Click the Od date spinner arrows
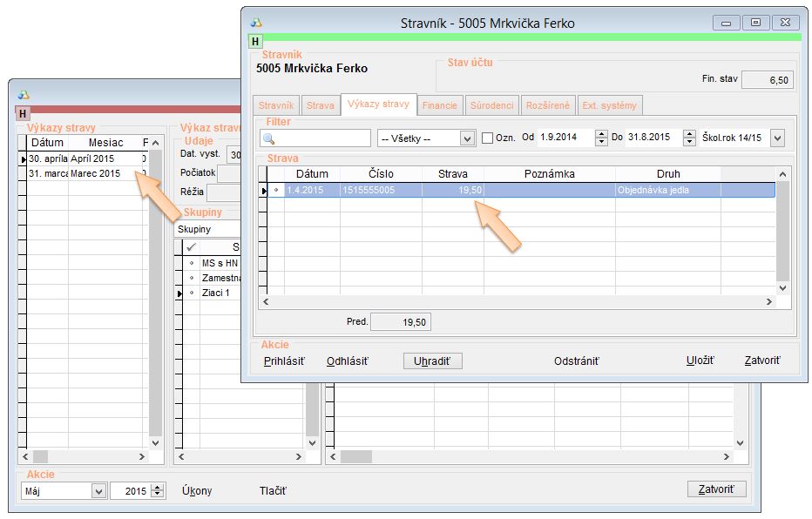Viewport: 812px width, 519px height. 600,138
